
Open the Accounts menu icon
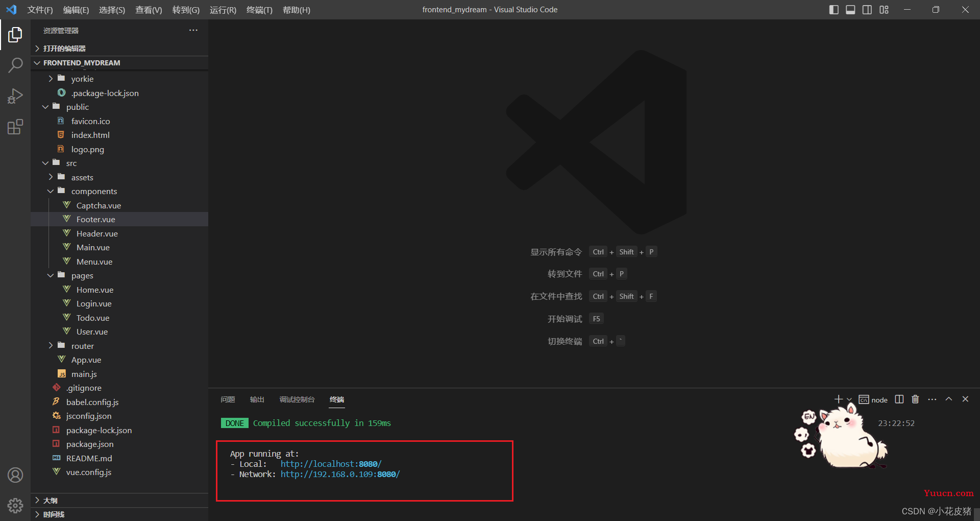[15, 475]
